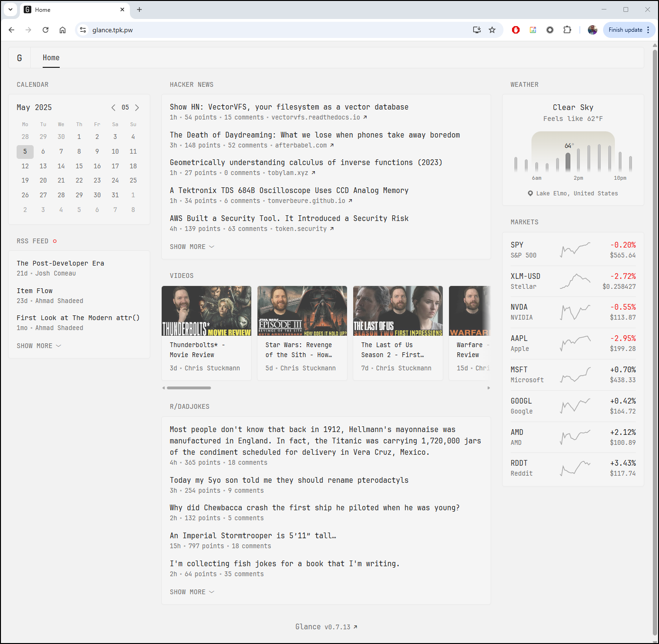Open The Post-Developer Era feed item
Screen dimensions: 659x644
[60, 263]
